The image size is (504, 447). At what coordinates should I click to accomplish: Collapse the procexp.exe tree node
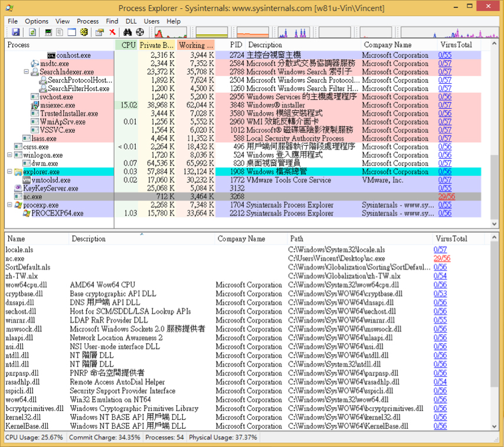tap(9, 204)
